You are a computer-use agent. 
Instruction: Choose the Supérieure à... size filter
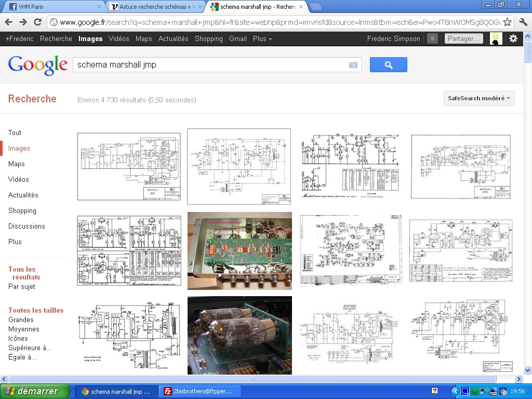(x=30, y=348)
